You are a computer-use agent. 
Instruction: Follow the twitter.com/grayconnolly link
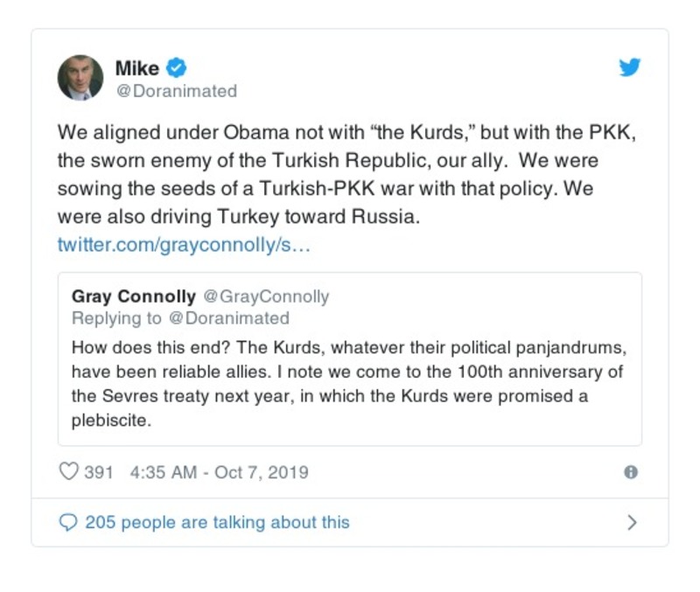pos(184,244)
